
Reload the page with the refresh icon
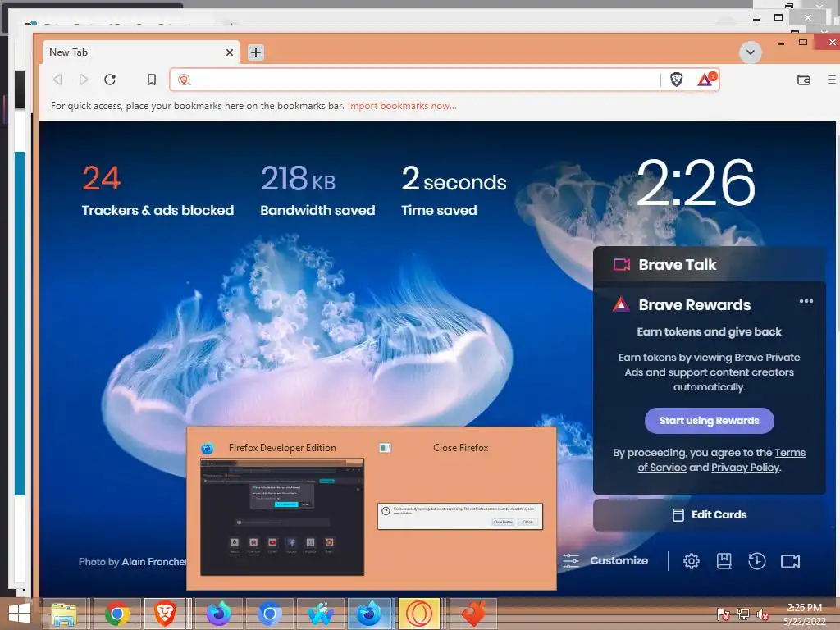tap(110, 80)
